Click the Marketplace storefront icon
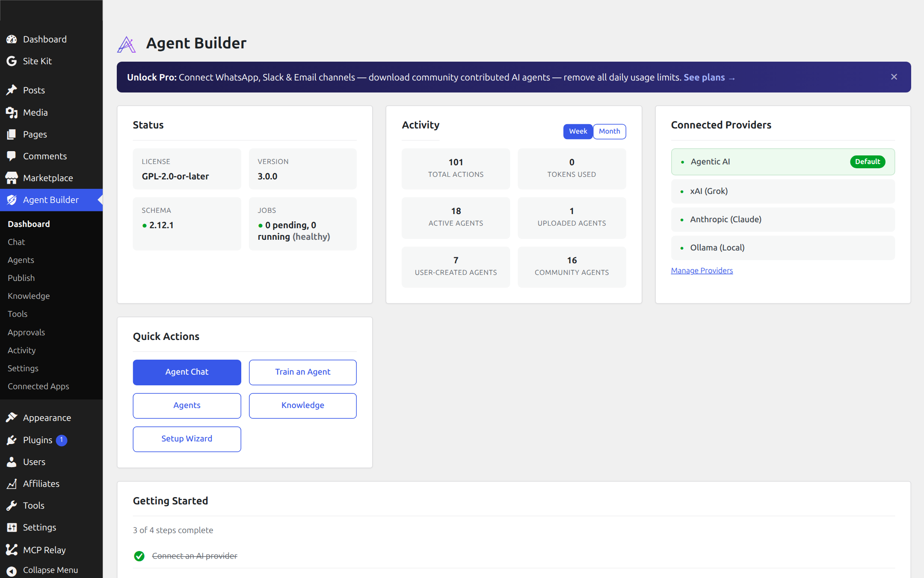Image resolution: width=924 pixels, height=578 pixels. pos(12,178)
